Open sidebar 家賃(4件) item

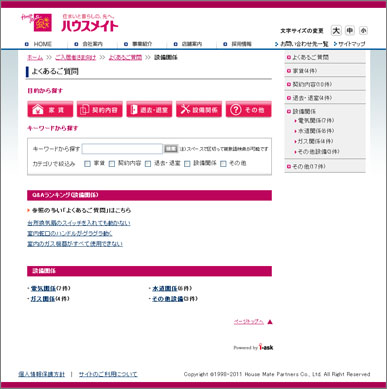325,71
